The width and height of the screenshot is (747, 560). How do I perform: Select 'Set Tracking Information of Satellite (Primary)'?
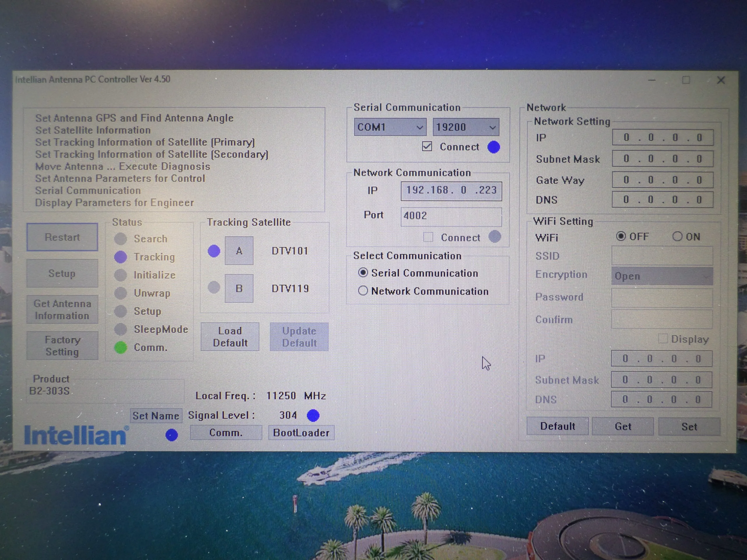coord(145,142)
